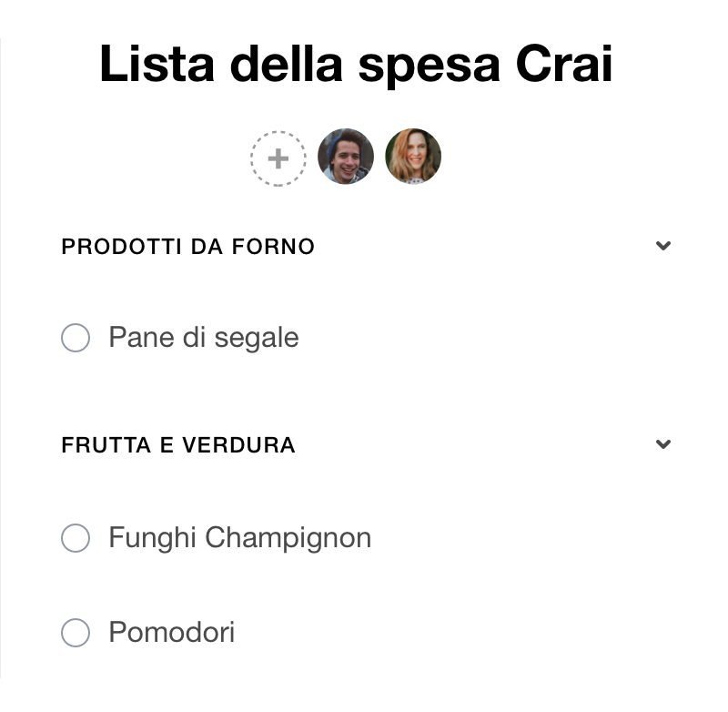Open the FRUTTA E VERDURA category header

coord(177,445)
